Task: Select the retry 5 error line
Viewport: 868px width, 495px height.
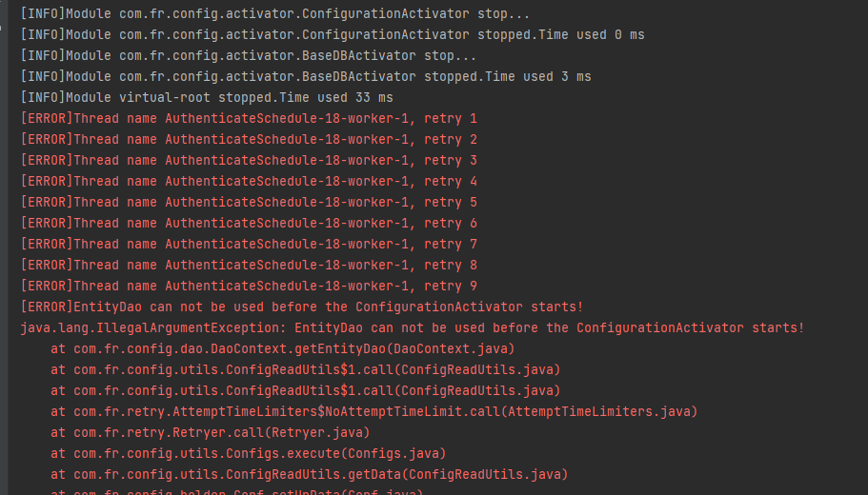Action: (x=249, y=203)
